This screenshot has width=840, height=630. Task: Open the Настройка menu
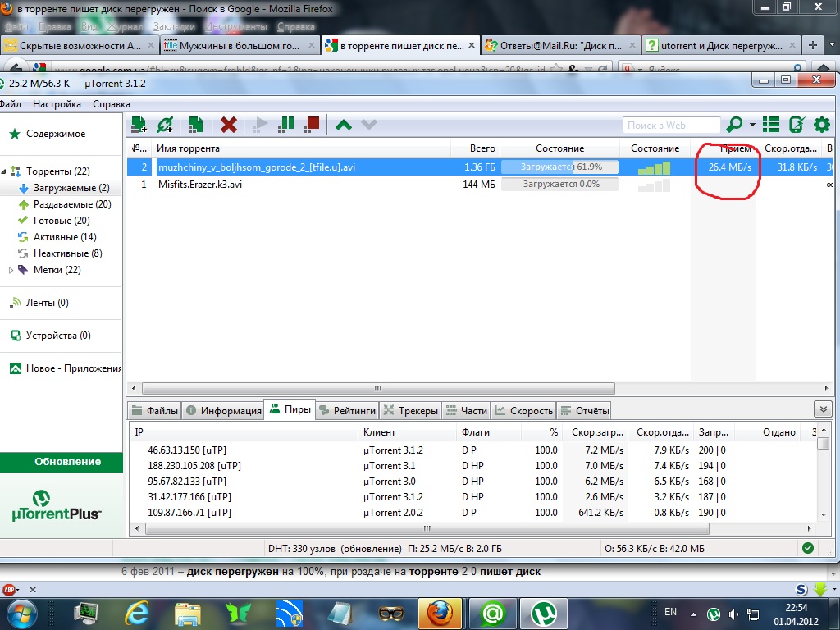57,104
